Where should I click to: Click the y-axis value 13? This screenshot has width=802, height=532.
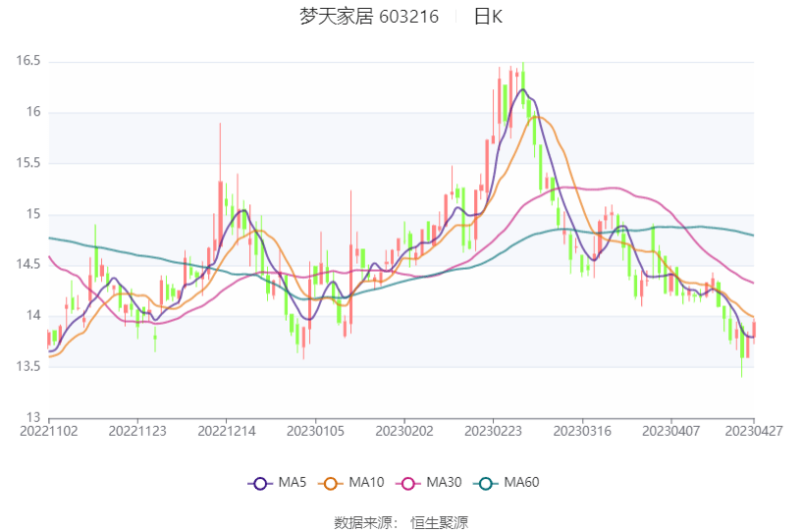click(33, 417)
